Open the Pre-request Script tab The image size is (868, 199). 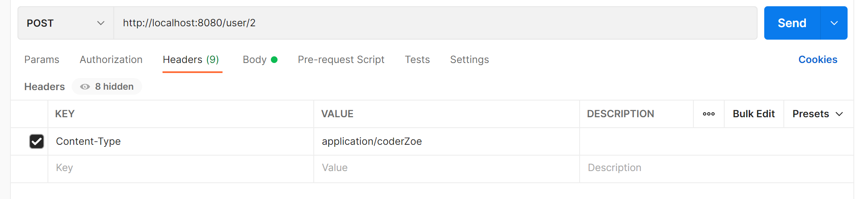(341, 60)
